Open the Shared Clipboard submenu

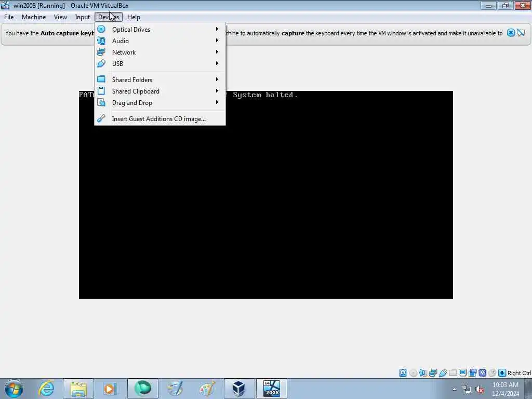coord(160,91)
